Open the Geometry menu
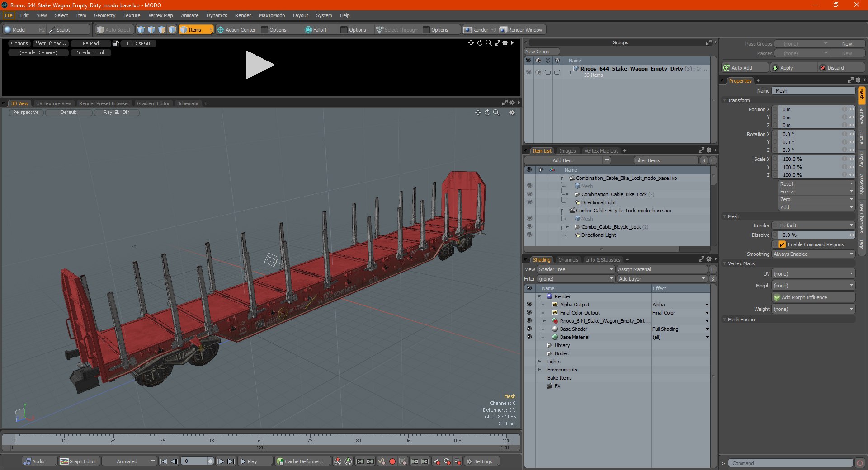This screenshot has width=868, height=470. [x=104, y=15]
